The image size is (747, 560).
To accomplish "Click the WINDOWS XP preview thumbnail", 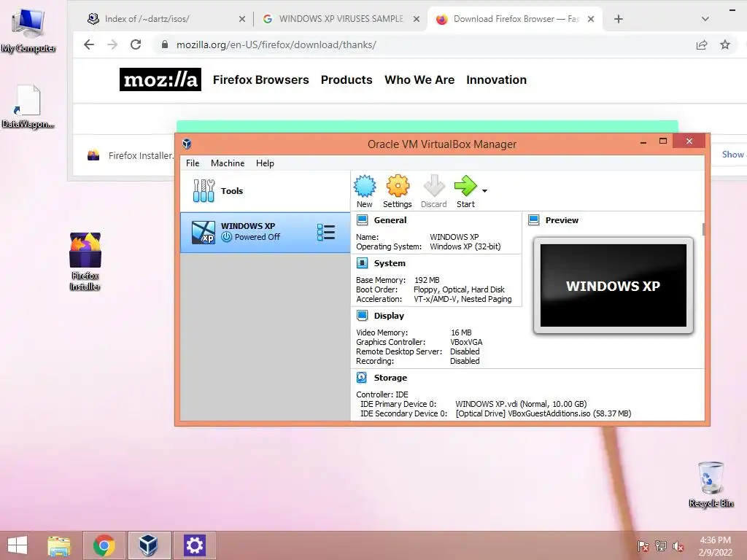I will (613, 285).
